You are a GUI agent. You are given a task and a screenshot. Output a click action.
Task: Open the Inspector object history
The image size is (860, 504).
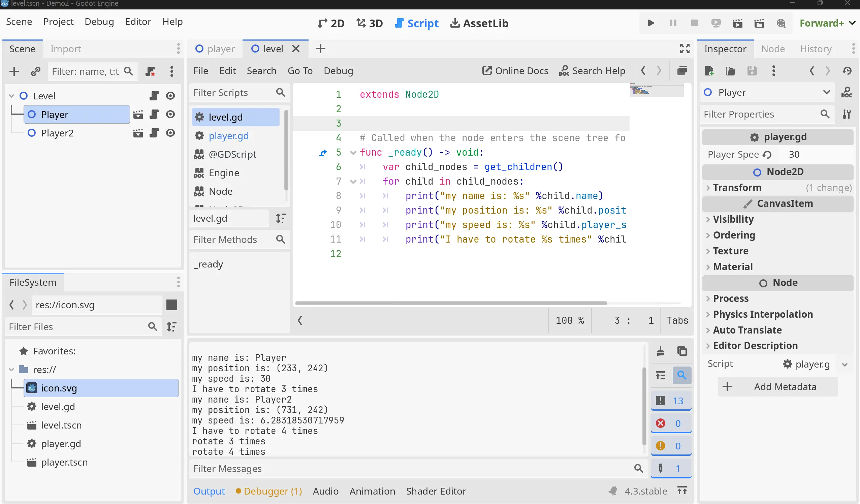pyautogui.click(x=847, y=71)
